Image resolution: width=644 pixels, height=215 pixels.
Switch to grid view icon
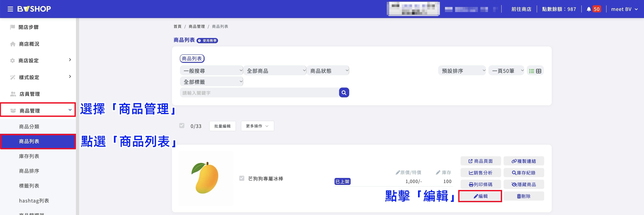[x=539, y=71]
